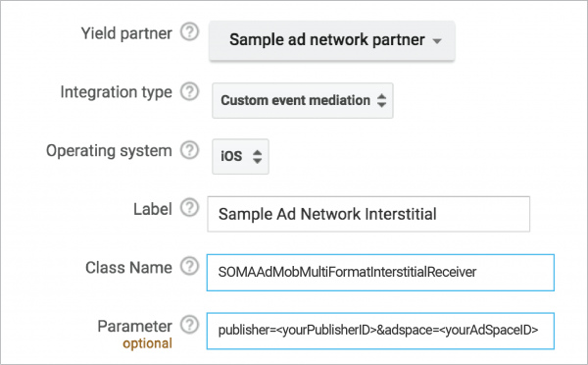The height and width of the screenshot is (365, 588).
Task: Click the Operating system field label
Action: pyautogui.click(x=109, y=151)
